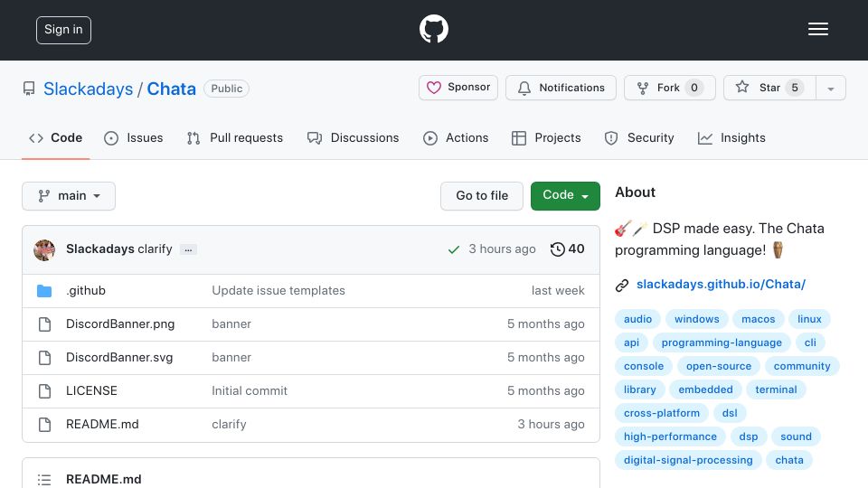Select the community topic tag

[802, 366]
